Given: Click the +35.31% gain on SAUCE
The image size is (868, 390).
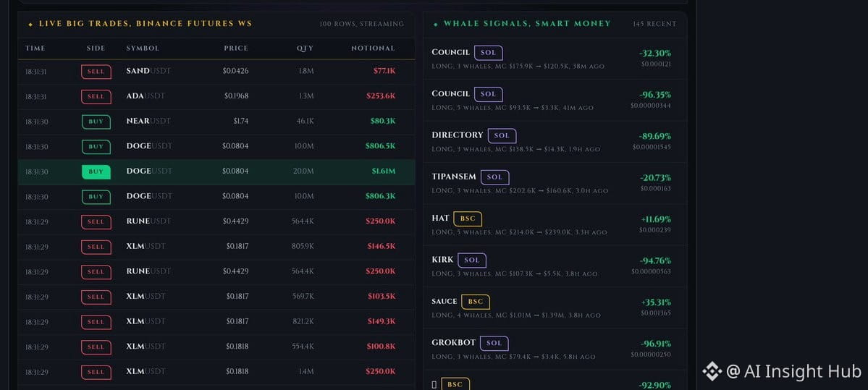Looking at the screenshot, I should [656, 302].
